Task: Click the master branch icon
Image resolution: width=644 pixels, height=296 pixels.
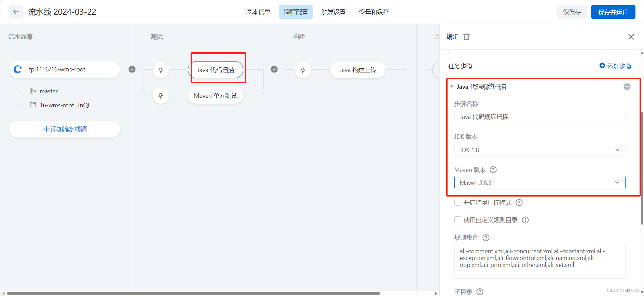Action: [33, 91]
